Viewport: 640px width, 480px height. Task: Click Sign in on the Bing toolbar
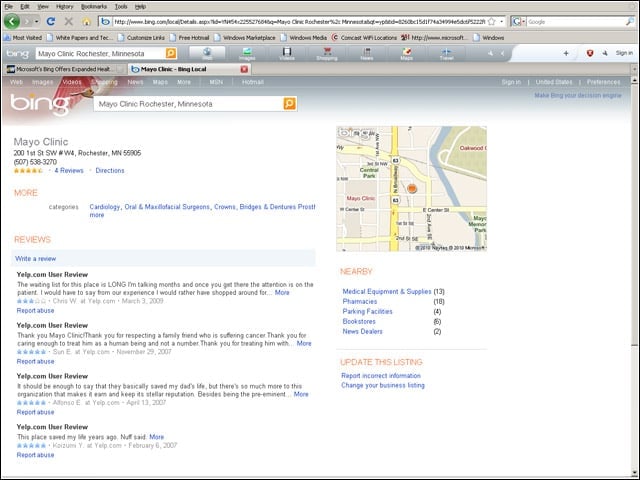pos(624,53)
